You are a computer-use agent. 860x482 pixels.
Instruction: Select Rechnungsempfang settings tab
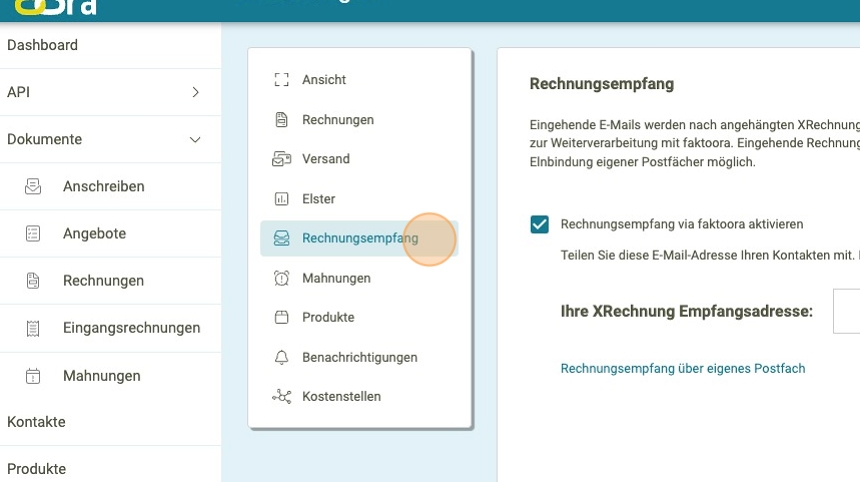(359, 238)
